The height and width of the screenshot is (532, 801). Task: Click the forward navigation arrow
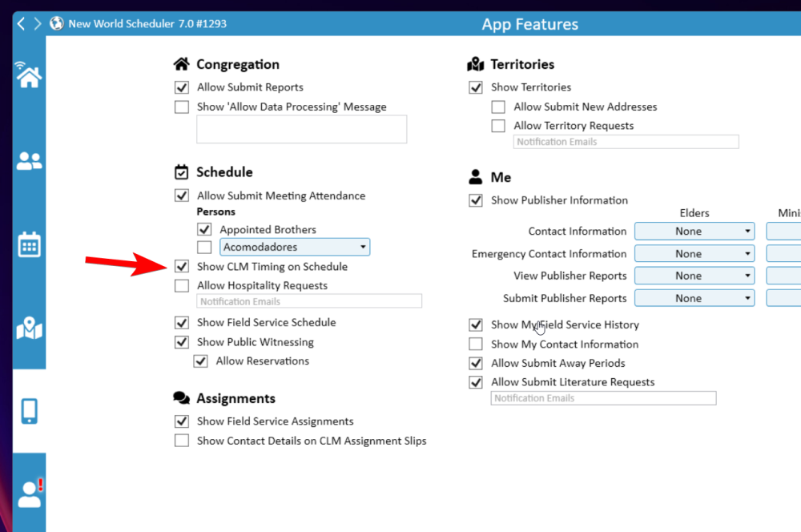pyautogui.click(x=38, y=23)
